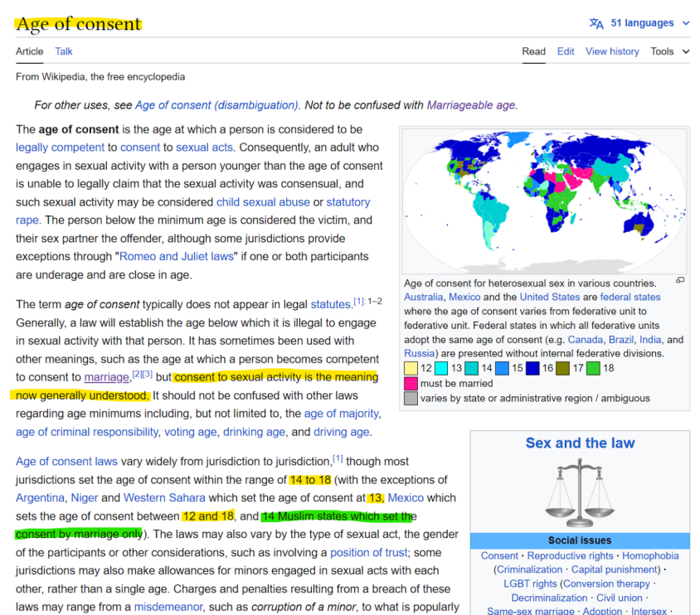700x615 pixels.
Task: Click the pink 'must be married' legend swatch
Action: click(x=411, y=384)
